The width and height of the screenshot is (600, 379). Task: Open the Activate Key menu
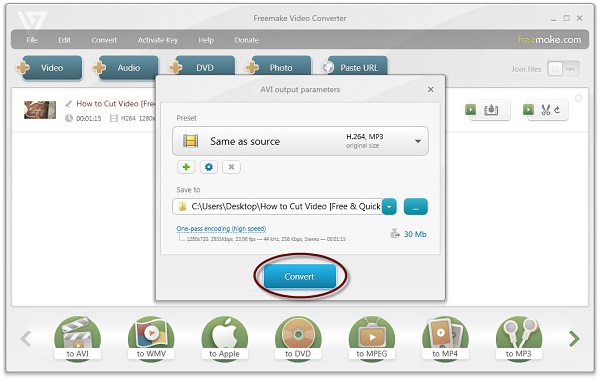point(158,40)
